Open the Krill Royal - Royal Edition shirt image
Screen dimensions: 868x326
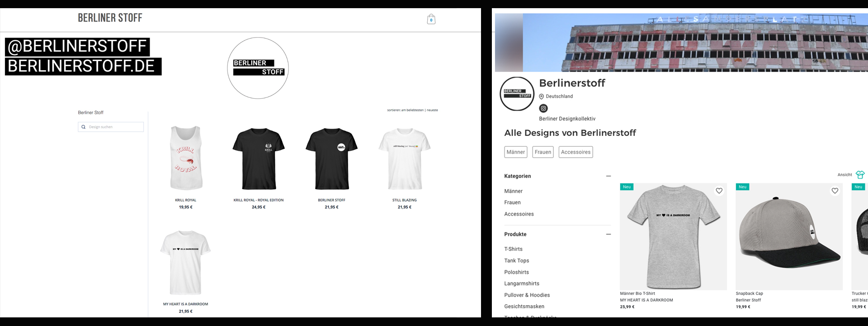point(259,158)
